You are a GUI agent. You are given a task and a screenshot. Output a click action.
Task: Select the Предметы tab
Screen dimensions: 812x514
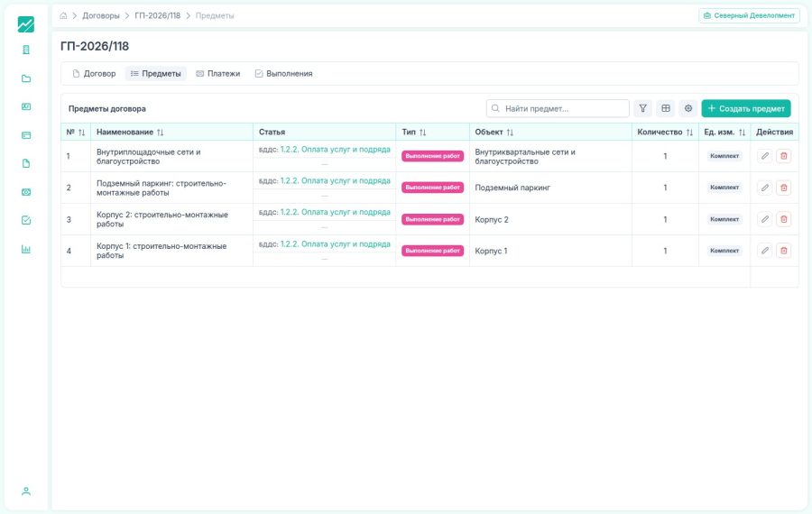coord(155,74)
